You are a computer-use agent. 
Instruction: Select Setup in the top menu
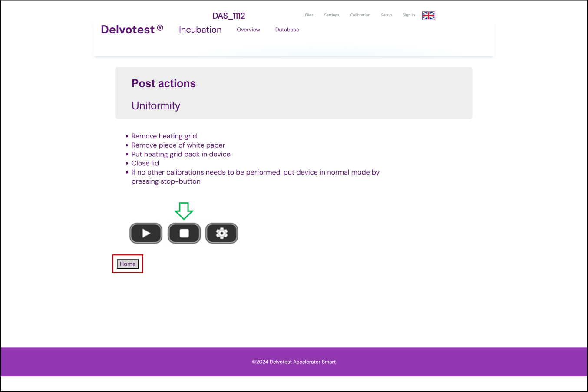tap(386, 15)
